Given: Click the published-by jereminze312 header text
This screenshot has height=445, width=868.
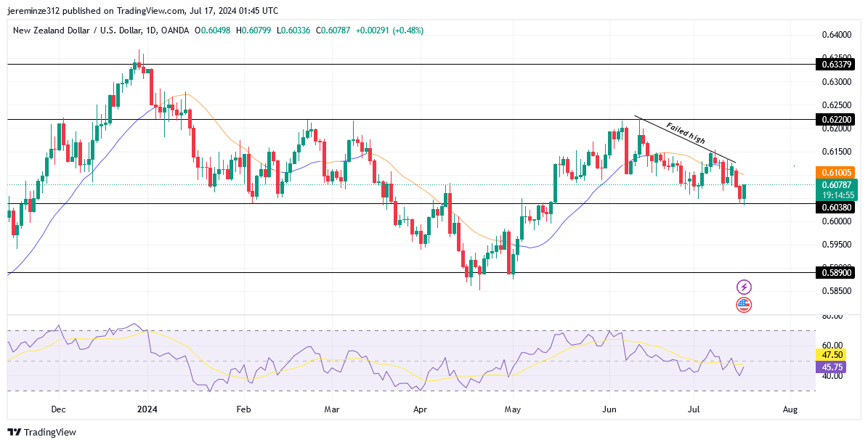Looking at the screenshot, I should pyautogui.click(x=143, y=11).
